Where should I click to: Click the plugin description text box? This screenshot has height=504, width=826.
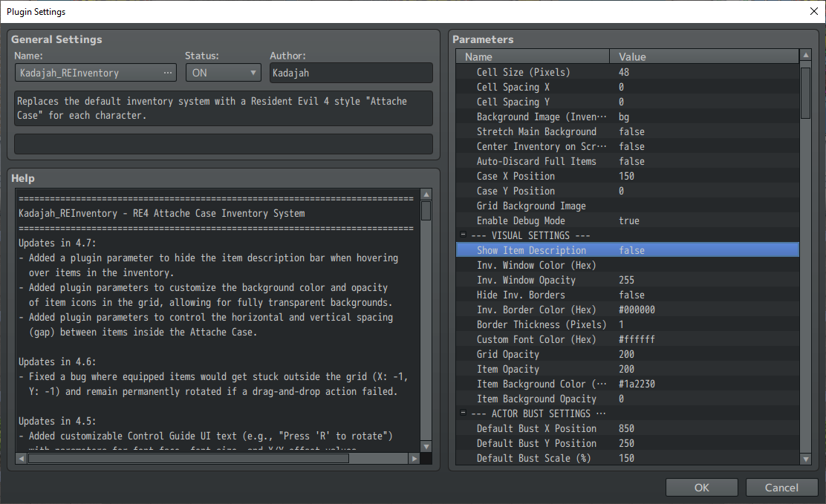pyautogui.click(x=224, y=108)
